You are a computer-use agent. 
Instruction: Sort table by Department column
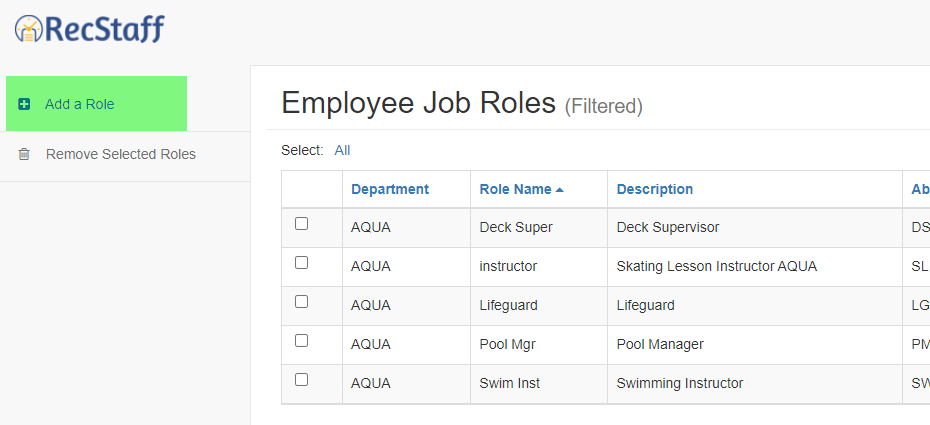click(x=390, y=189)
